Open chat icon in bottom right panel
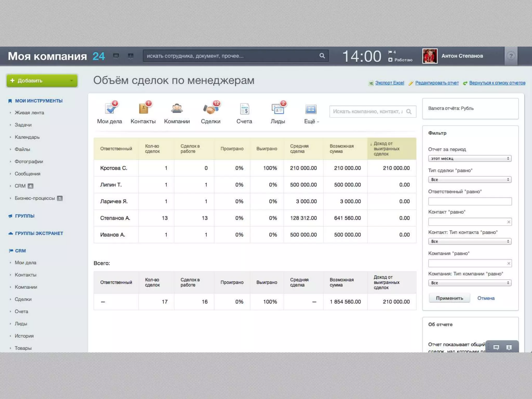Viewport: 532px width, 399px height. click(x=496, y=347)
